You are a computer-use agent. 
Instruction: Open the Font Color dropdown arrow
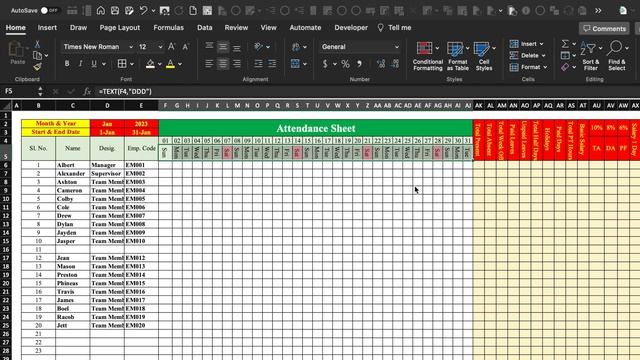(x=180, y=64)
